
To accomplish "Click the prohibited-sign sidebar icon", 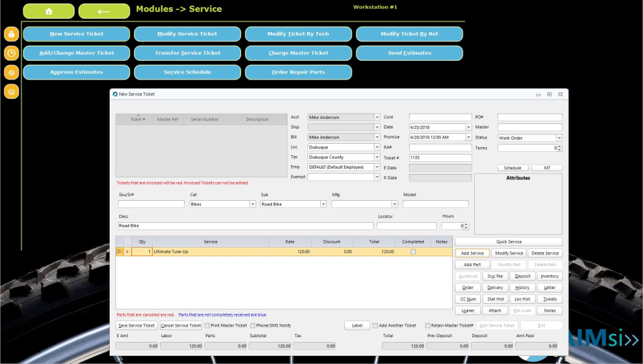I will [11, 72].
